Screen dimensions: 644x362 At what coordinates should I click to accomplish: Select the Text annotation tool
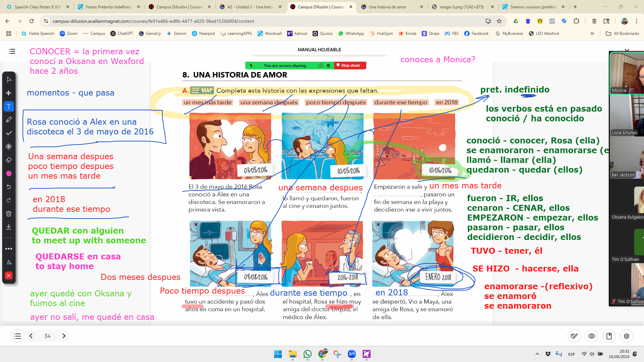click(x=9, y=106)
